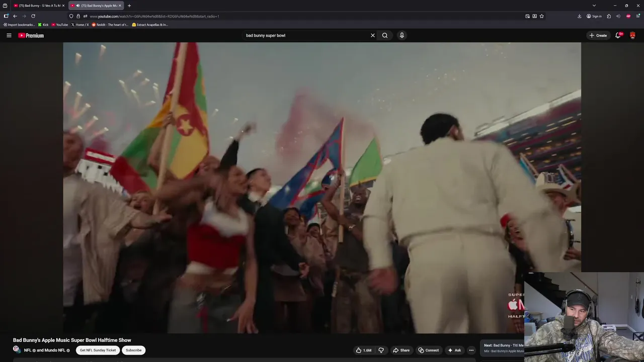Open the Kick bookmark
The width and height of the screenshot is (644, 362).
pos(43,25)
